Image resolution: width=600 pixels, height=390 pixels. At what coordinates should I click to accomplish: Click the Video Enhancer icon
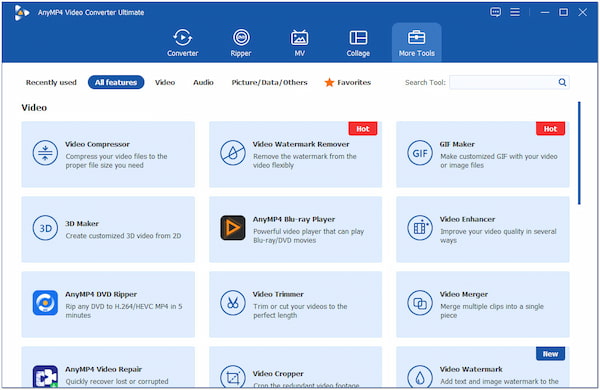coord(420,228)
